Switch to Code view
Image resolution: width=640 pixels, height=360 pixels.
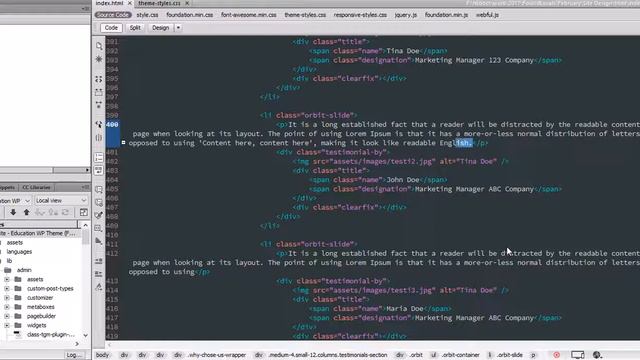click(x=111, y=28)
